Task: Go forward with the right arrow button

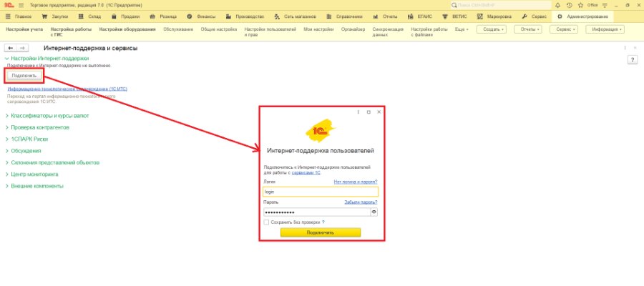Action: 23,48
